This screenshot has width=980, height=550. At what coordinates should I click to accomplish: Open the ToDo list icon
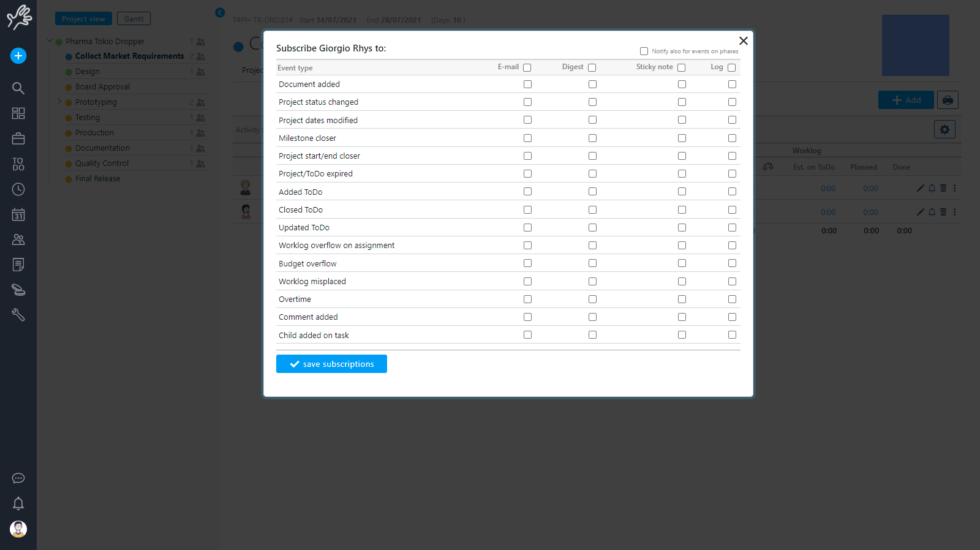[18, 164]
